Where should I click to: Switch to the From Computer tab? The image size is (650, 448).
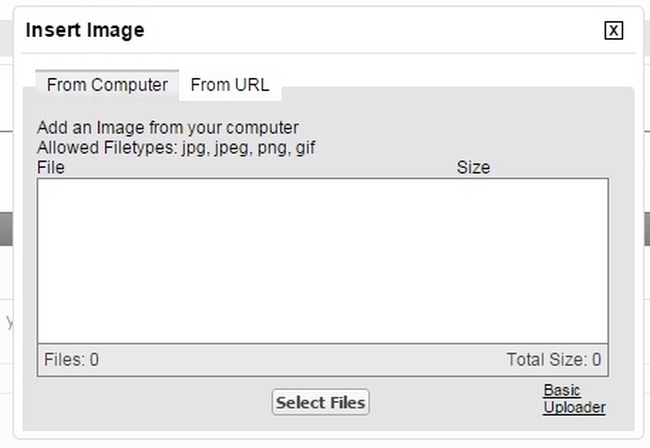pyautogui.click(x=107, y=85)
